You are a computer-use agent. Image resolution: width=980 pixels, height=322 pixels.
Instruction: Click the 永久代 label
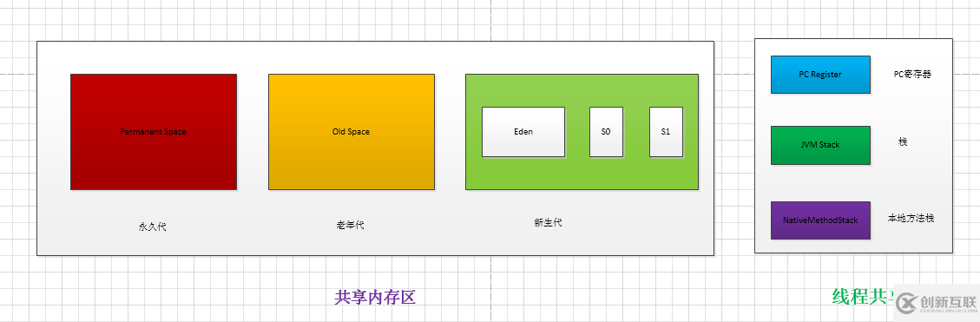[x=153, y=227]
